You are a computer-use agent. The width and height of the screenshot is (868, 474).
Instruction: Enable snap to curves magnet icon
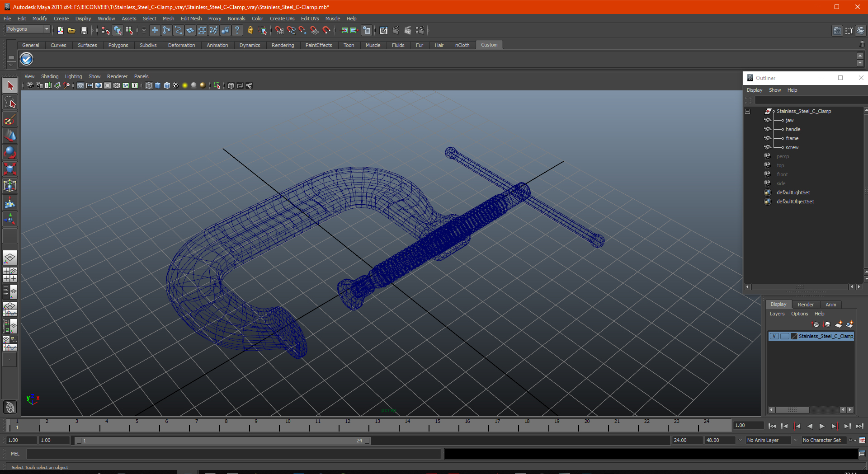coord(291,30)
